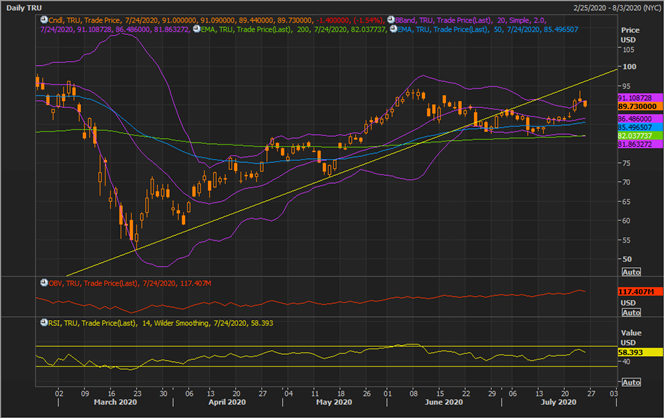Click the icon beside the Cndl TRU legend
This screenshot has width=665, height=419.
[44, 20]
